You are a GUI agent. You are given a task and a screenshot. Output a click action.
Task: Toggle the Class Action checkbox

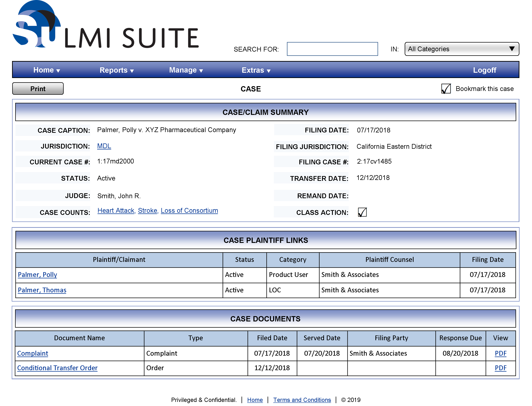(x=362, y=212)
